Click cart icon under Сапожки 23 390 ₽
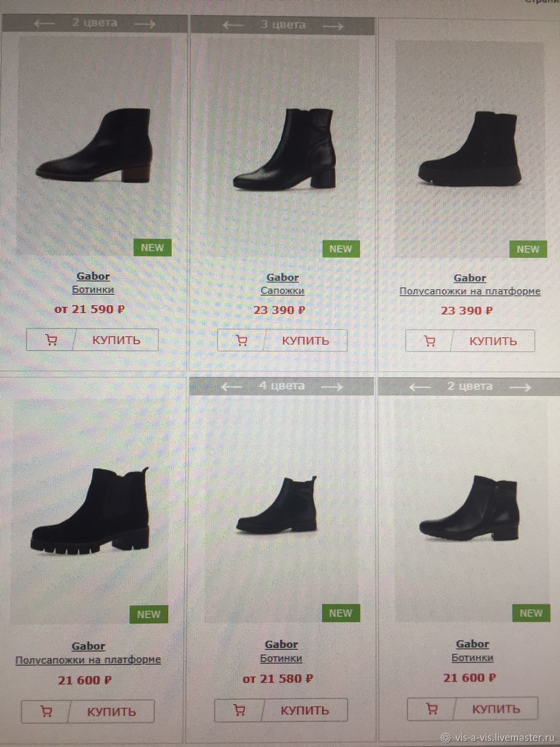This screenshot has width=560, height=747. [x=242, y=341]
